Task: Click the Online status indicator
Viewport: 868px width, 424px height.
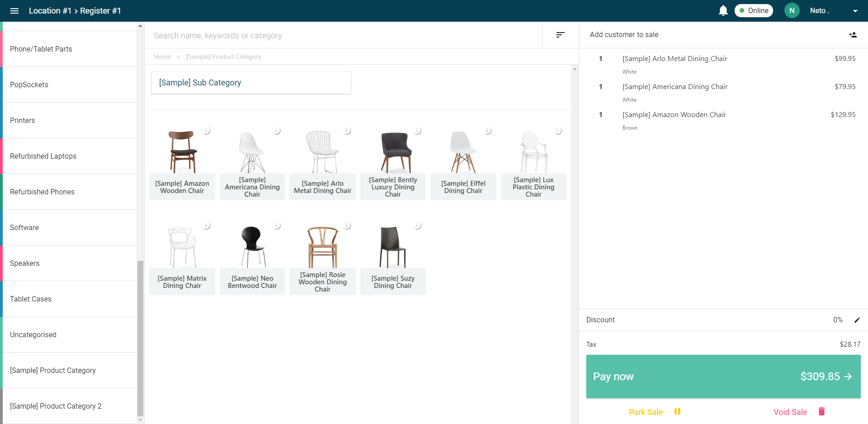Action: pos(754,10)
